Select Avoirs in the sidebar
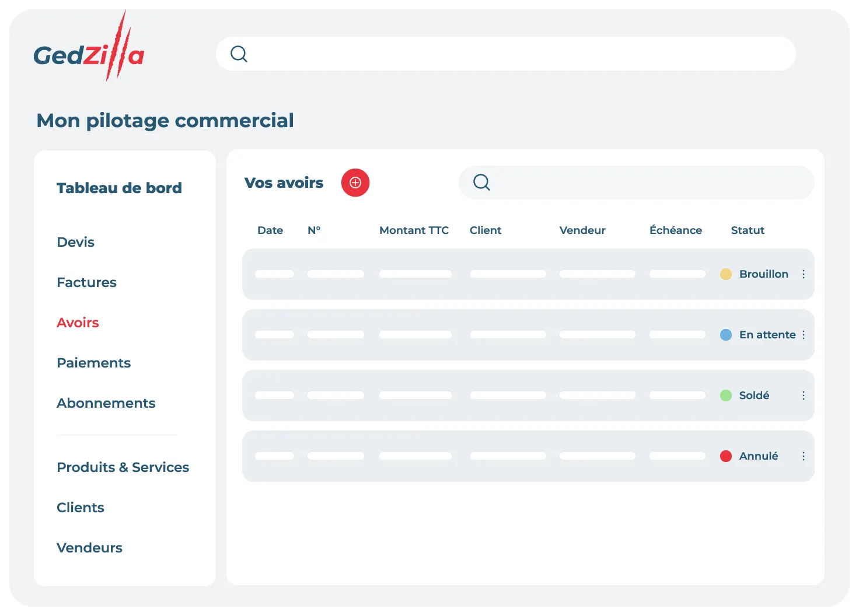The image size is (859, 616). point(78,323)
